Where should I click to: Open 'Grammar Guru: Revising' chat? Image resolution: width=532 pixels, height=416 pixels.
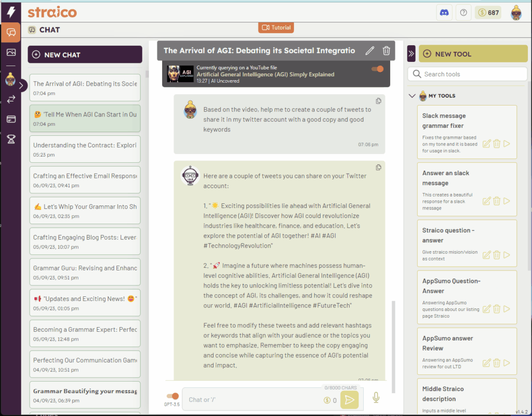(85, 272)
